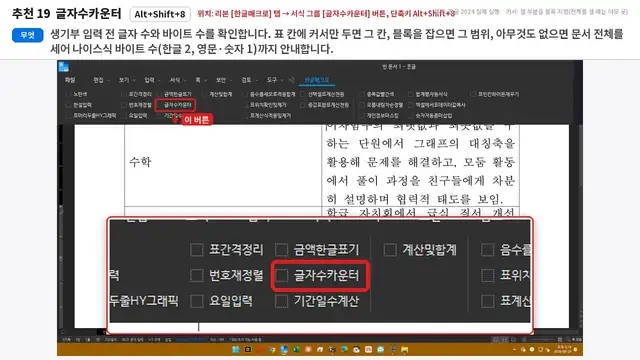Viewport: 640px width, 360px height.
Task: Open Excel from the taskbar
Action: (x=296, y=349)
